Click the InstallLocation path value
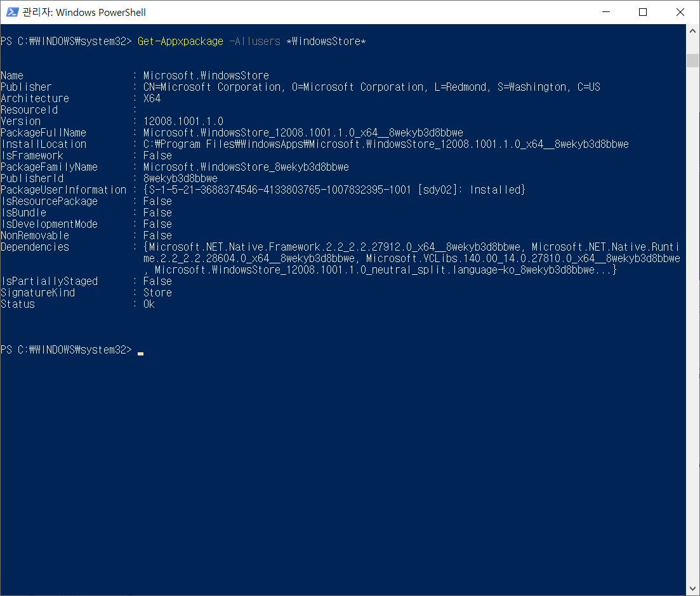Image resolution: width=700 pixels, height=596 pixels. [386, 144]
